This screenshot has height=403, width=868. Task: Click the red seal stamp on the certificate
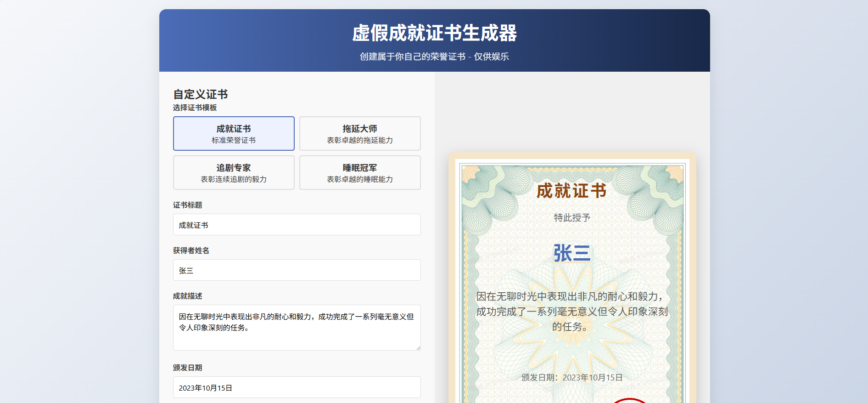[629, 401]
